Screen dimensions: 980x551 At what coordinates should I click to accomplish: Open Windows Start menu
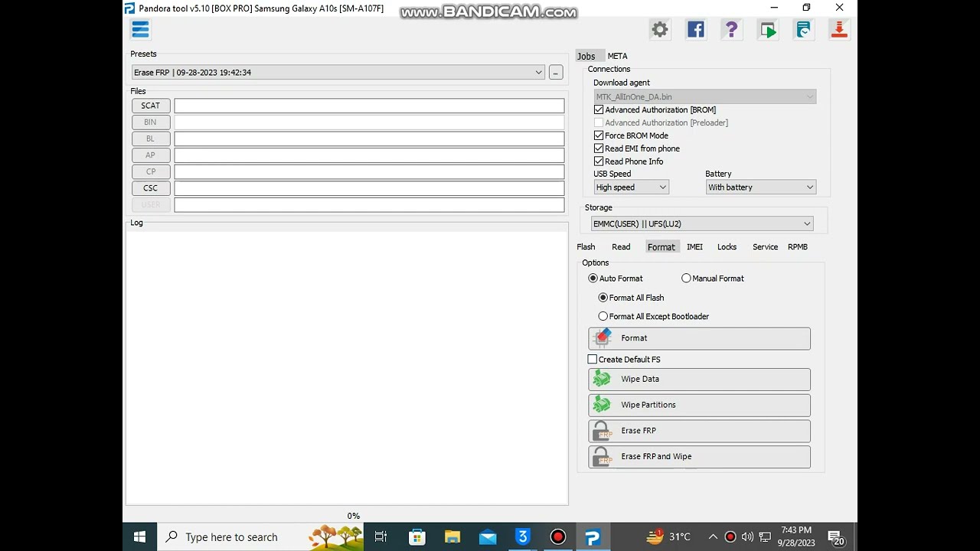point(139,537)
